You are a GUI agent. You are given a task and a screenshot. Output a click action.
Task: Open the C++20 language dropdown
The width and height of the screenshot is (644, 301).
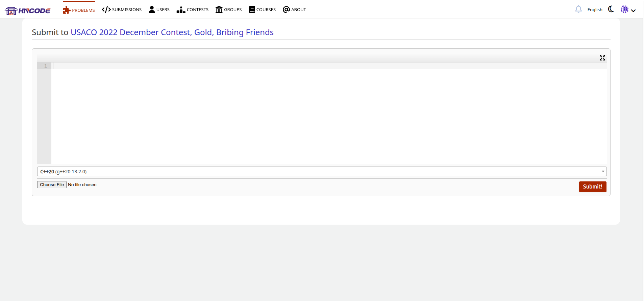pos(322,171)
